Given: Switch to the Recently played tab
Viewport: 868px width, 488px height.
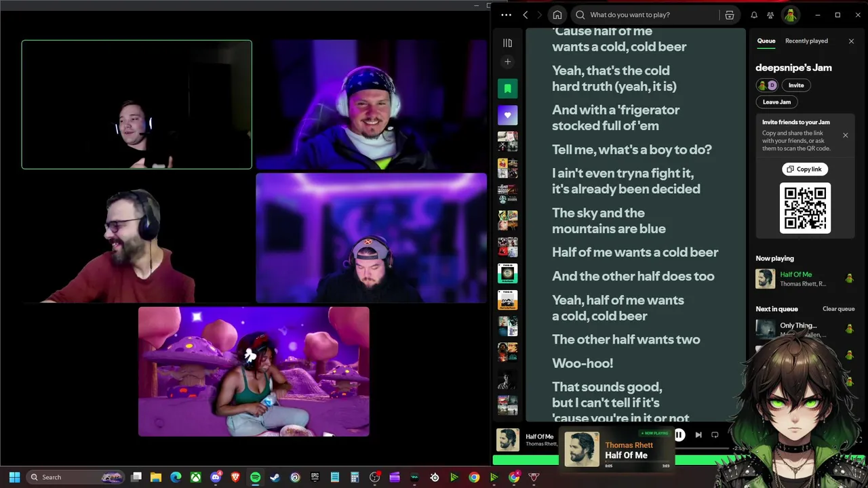Looking at the screenshot, I should coord(806,41).
